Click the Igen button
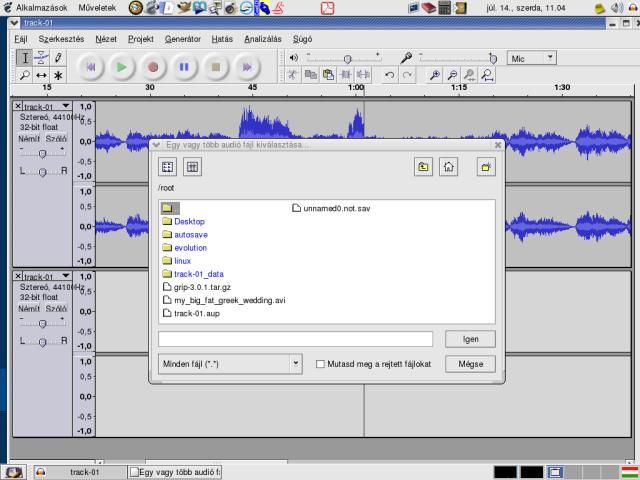This screenshot has height=480, width=640. [x=470, y=339]
